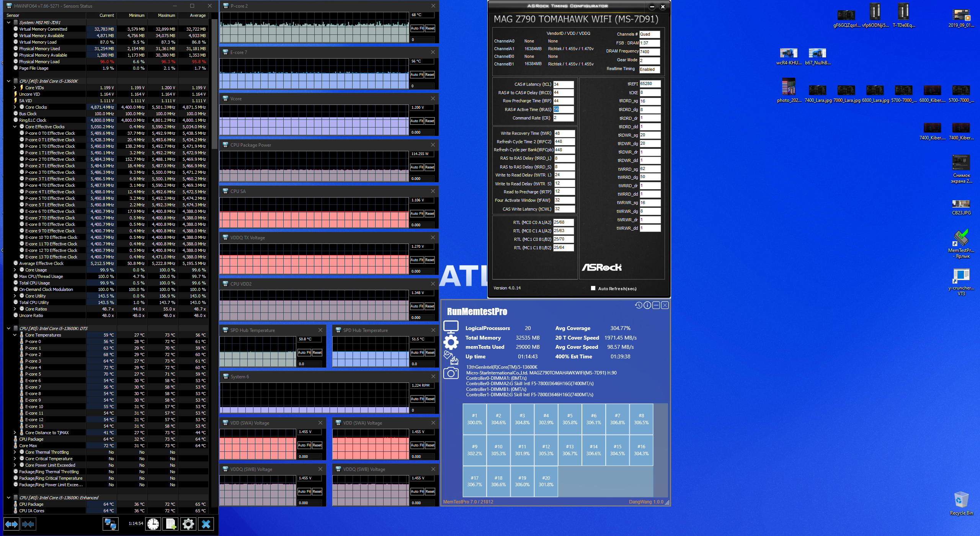Collapse the Core Effective Clocks tree node
The image size is (980, 536).
coord(15,127)
